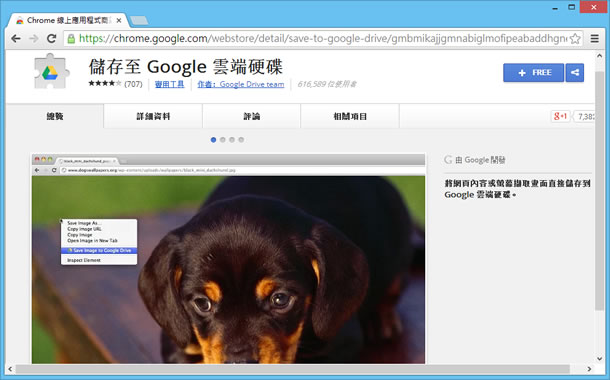
Task: Bookmark this page with the star icon
Action: (575, 39)
